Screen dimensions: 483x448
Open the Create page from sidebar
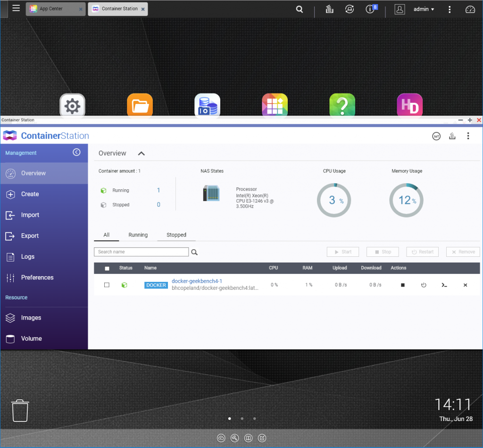pyautogui.click(x=44, y=194)
